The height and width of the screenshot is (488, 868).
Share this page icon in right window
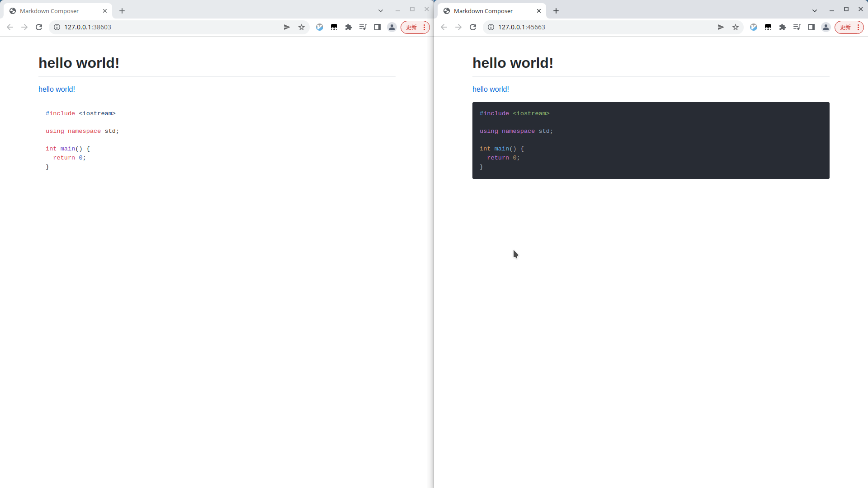click(721, 27)
